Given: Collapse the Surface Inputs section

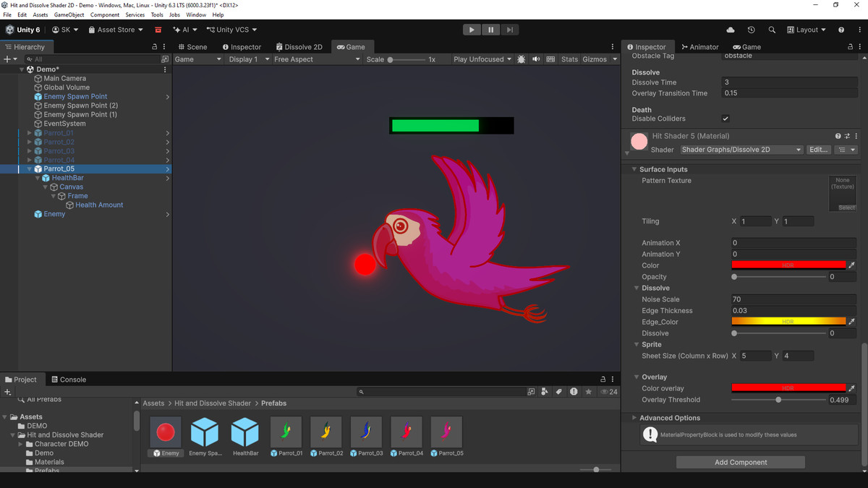Looking at the screenshot, I should [634, 169].
